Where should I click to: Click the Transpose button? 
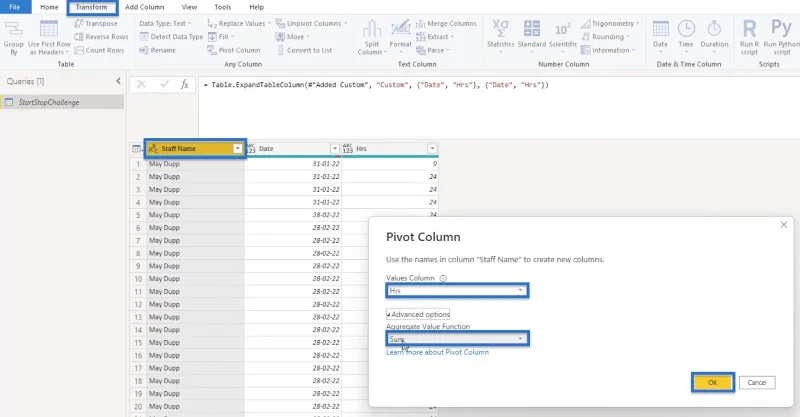click(x=95, y=23)
